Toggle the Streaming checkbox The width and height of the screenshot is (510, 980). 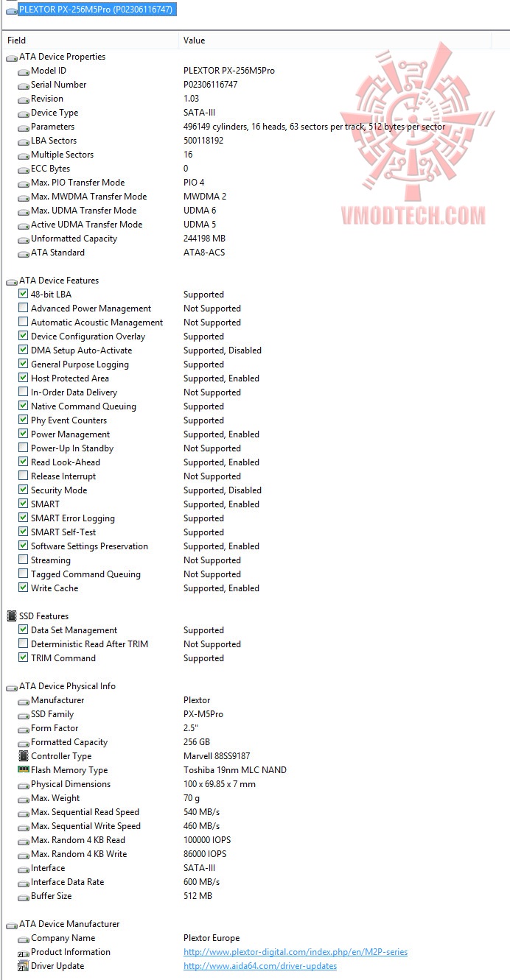[x=24, y=560]
